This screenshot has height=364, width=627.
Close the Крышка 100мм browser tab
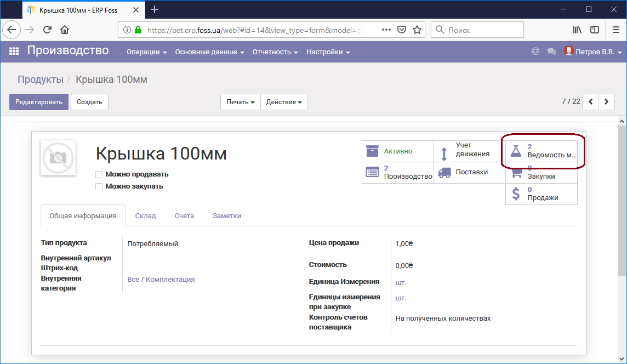(136, 10)
